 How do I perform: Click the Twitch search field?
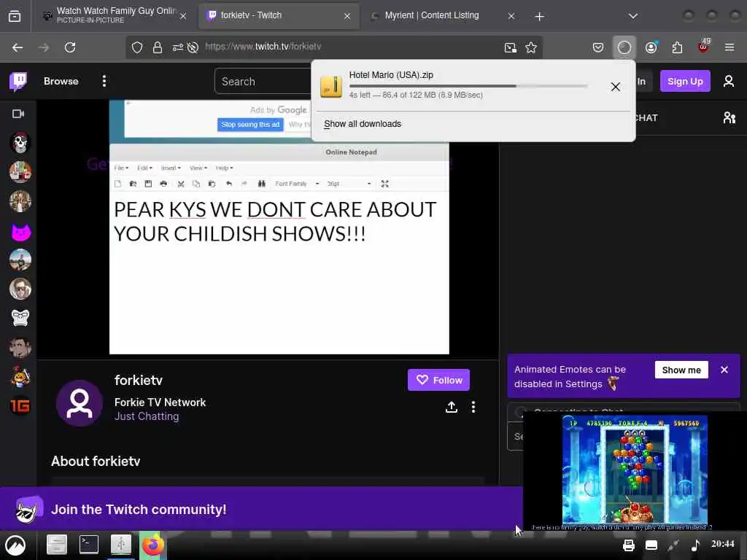click(x=263, y=82)
